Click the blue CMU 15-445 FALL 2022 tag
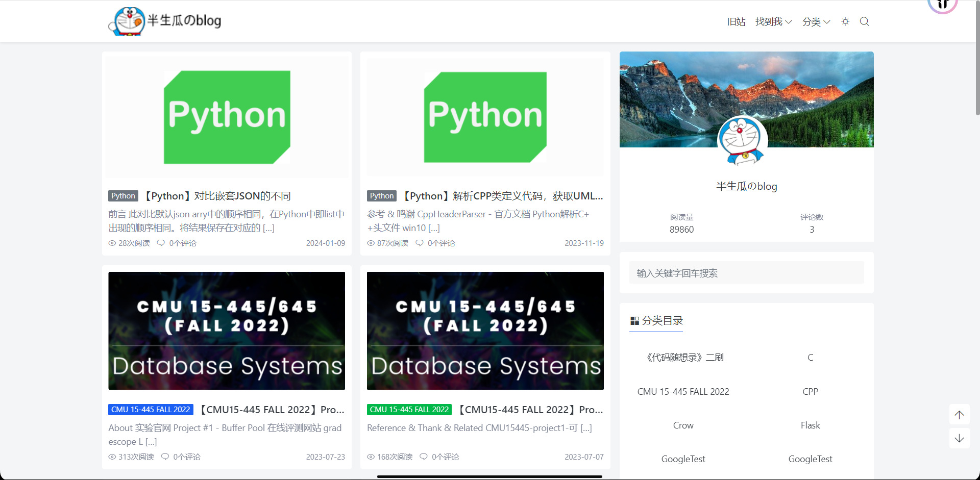The image size is (980, 480). click(x=151, y=410)
